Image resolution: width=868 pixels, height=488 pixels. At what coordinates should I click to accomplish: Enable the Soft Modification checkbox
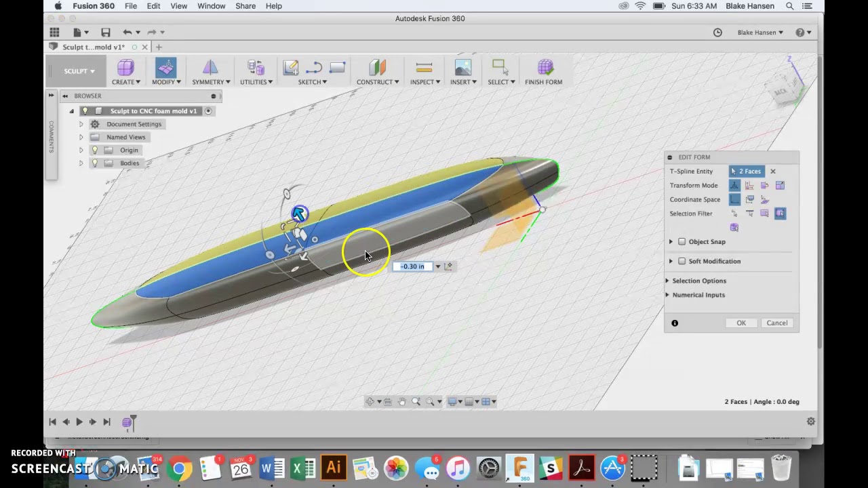[x=682, y=261]
